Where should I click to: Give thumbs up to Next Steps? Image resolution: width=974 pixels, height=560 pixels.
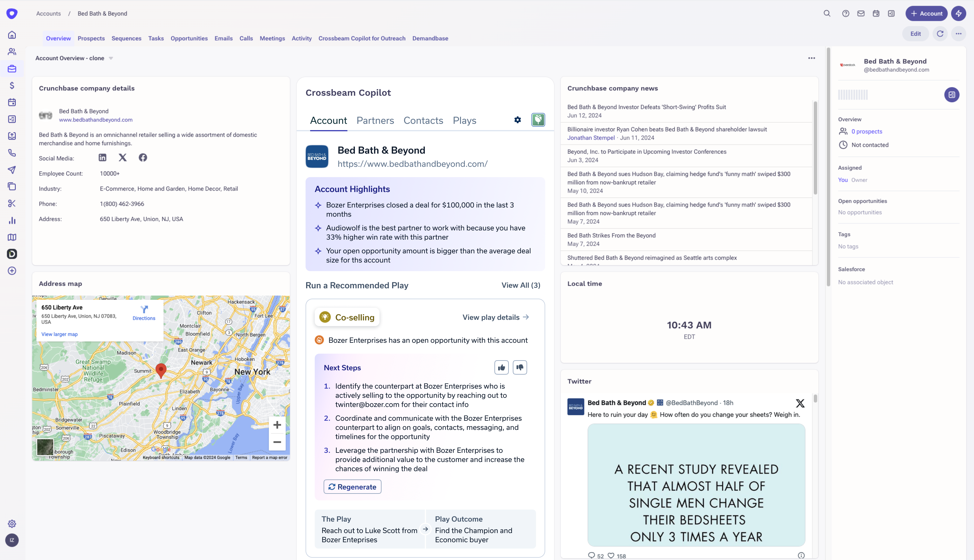[502, 368]
